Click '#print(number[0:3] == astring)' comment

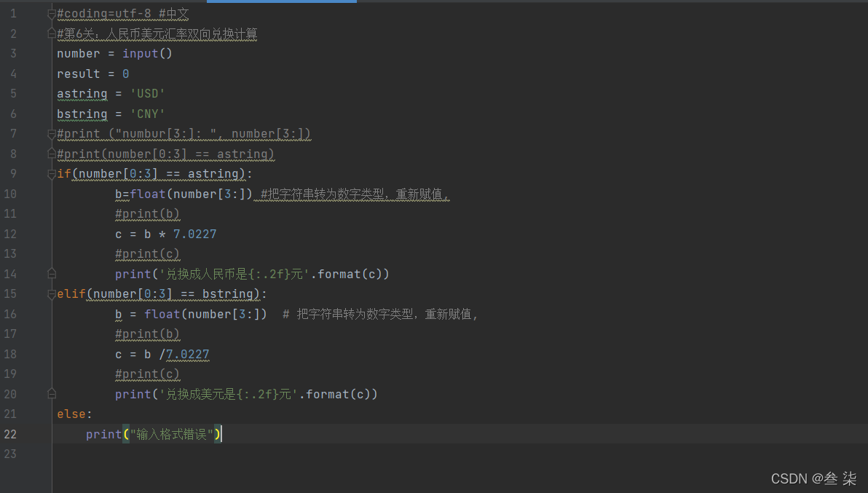(x=165, y=154)
